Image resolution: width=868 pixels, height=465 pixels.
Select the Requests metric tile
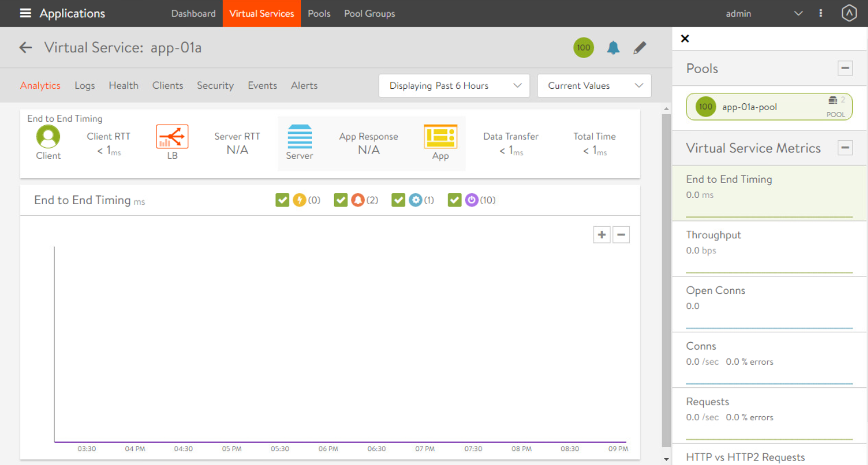[770, 416]
